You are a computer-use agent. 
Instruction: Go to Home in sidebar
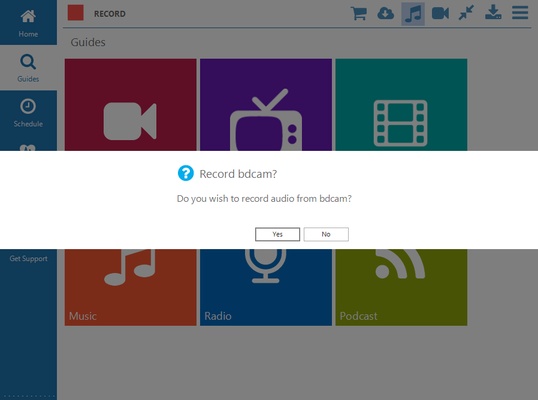tap(28, 23)
